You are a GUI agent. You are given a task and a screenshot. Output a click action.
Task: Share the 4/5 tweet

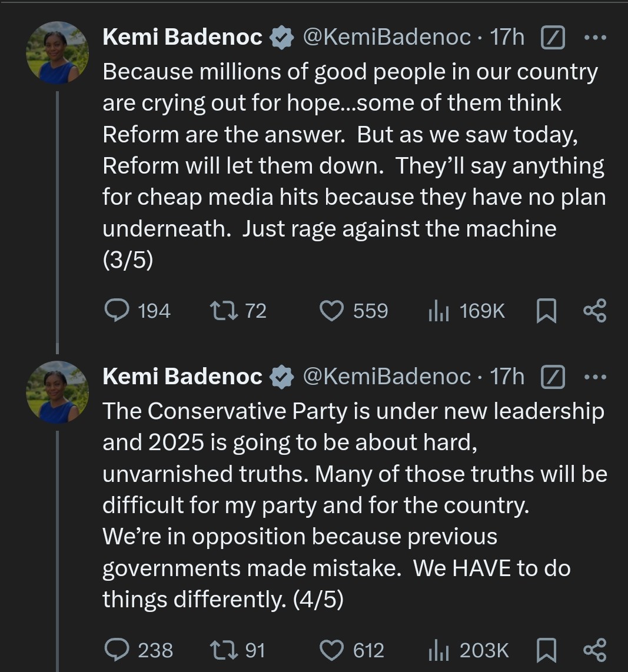pyautogui.click(x=594, y=650)
